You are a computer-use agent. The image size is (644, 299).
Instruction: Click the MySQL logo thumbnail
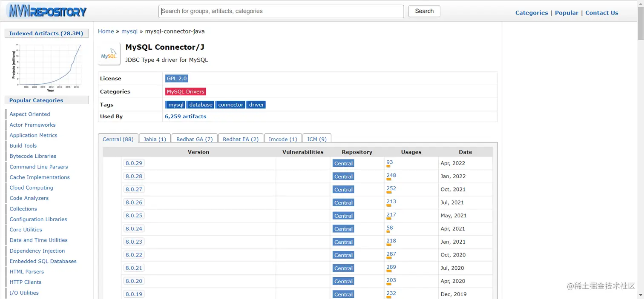coord(109,54)
